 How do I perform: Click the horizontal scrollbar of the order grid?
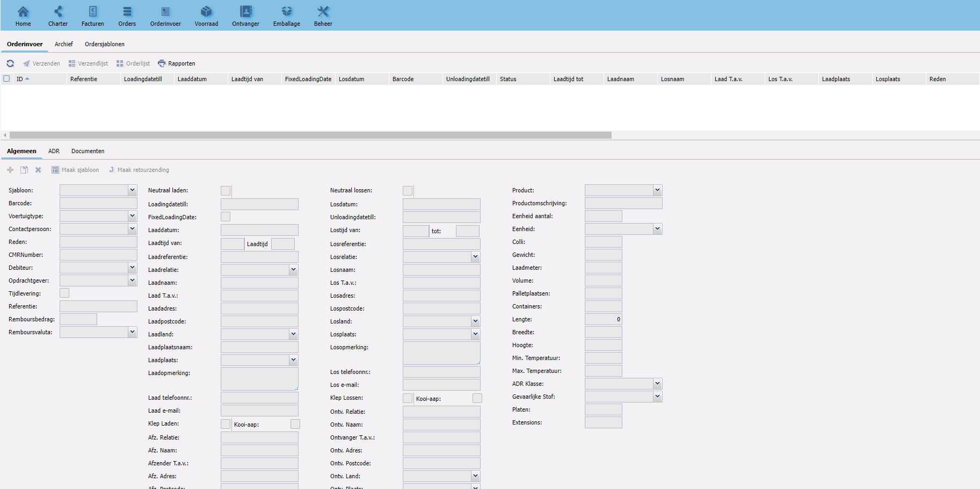click(310, 135)
